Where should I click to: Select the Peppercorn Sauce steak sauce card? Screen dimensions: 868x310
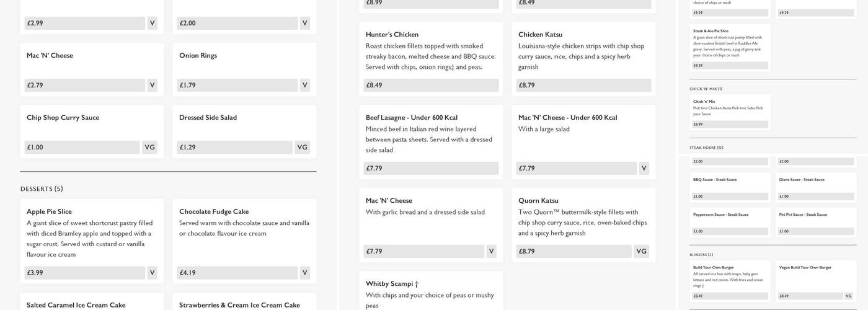[730, 222]
